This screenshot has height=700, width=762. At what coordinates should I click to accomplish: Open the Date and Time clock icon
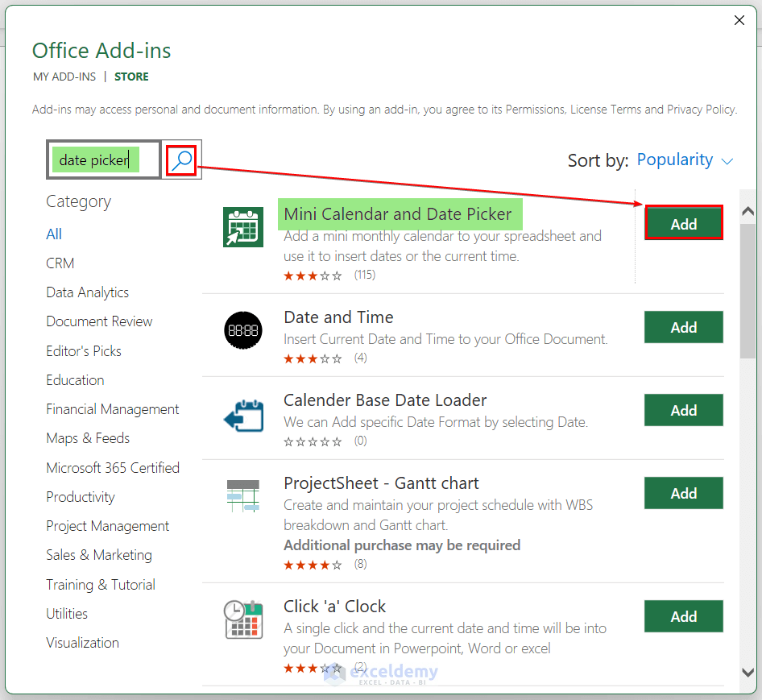(243, 330)
